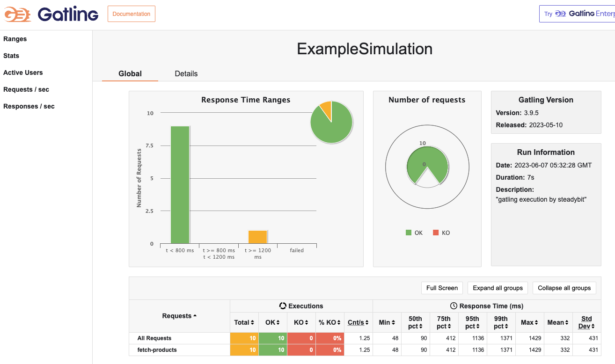Go to Ranges section in sidebar

[15, 39]
